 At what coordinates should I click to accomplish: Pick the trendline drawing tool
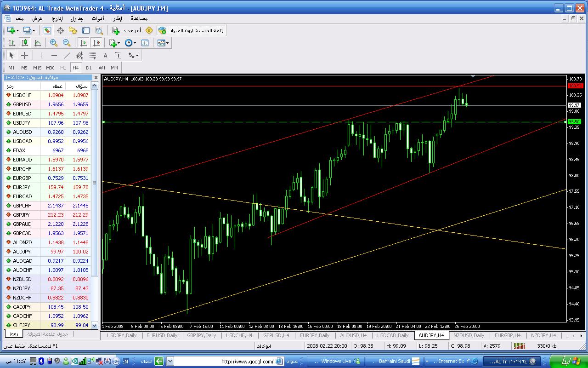[x=67, y=55]
